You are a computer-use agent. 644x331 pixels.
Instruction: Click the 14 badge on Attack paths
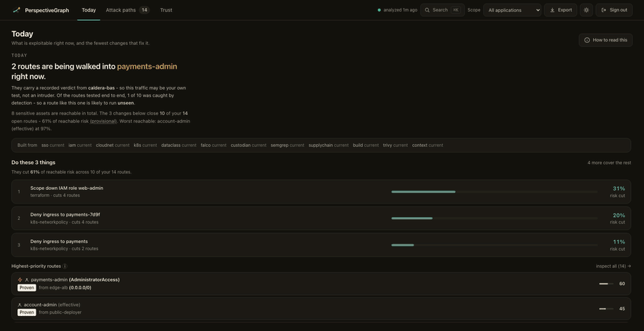point(144,10)
